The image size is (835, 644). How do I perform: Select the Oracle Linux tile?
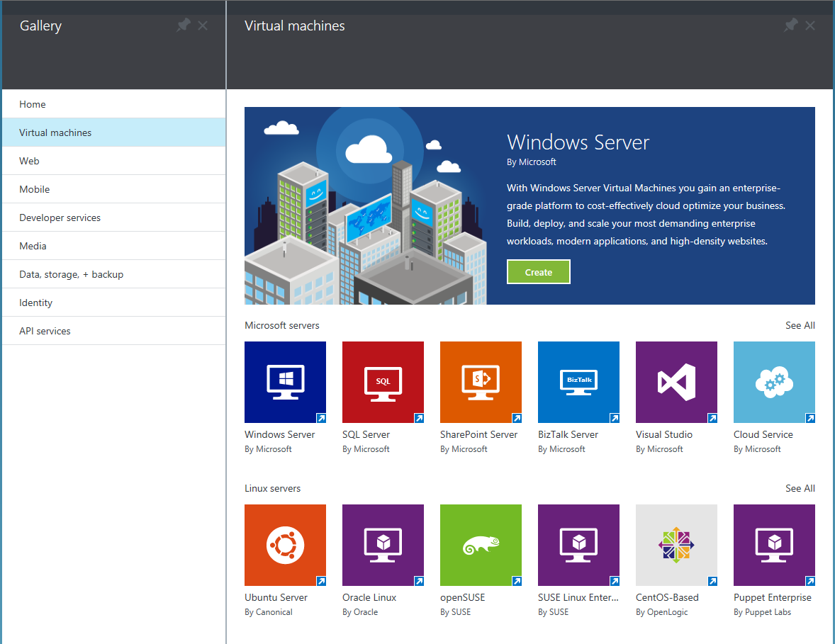383,545
